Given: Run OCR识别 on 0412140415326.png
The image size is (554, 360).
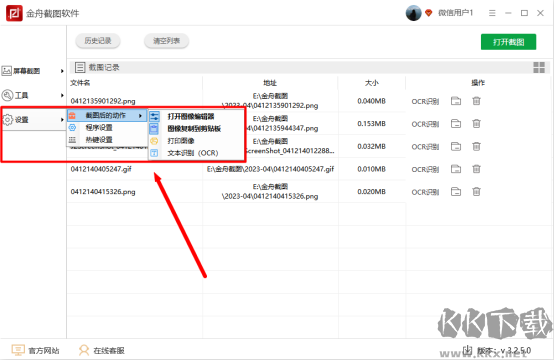Looking at the screenshot, I should click(425, 192).
